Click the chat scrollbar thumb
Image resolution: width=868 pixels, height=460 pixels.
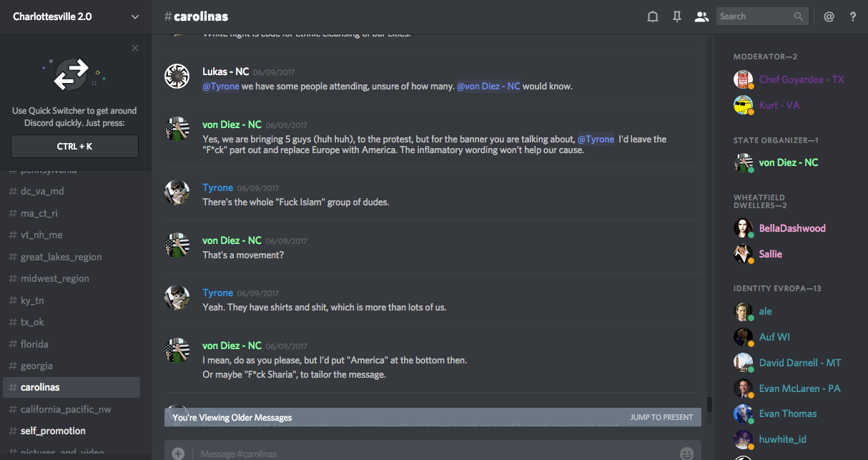tap(709, 404)
